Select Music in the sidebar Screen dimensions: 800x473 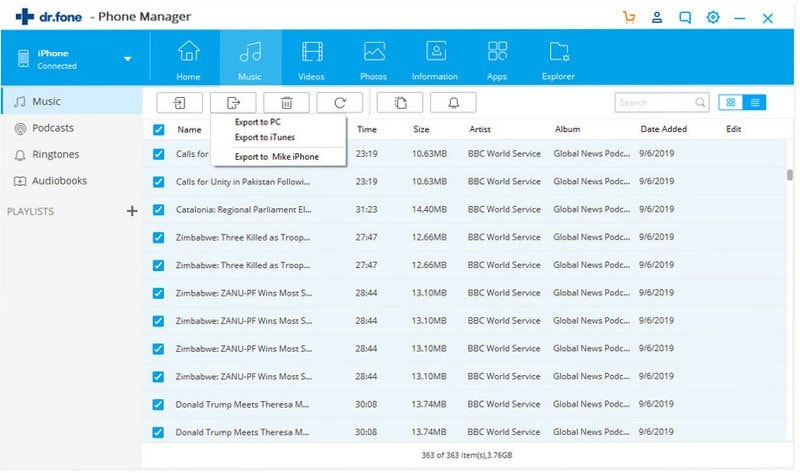point(71,101)
